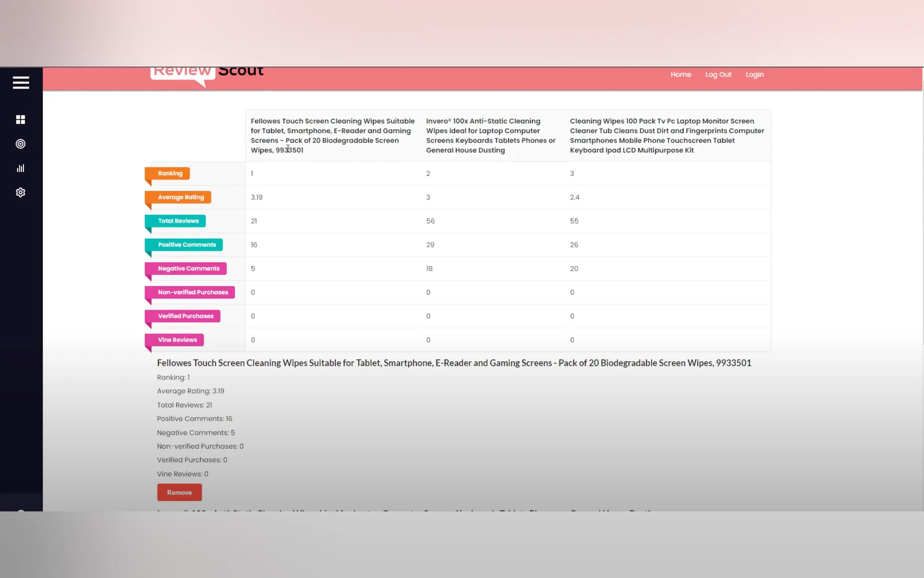Click the Fellowes product heading below table

click(x=454, y=363)
